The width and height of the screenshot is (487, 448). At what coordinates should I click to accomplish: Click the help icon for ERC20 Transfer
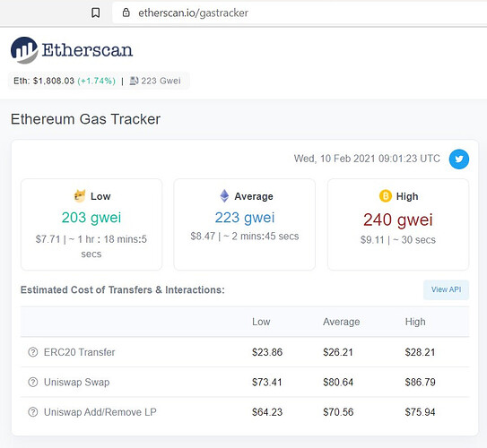point(33,352)
